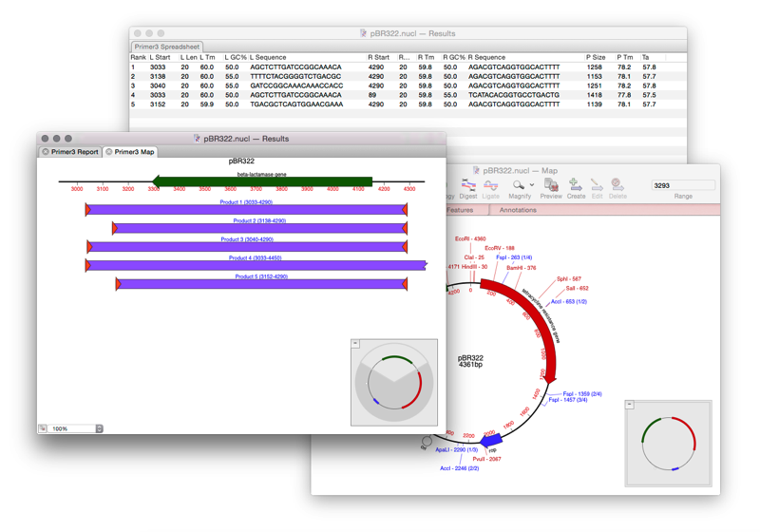Click the Delete feature icon

pos(617,187)
